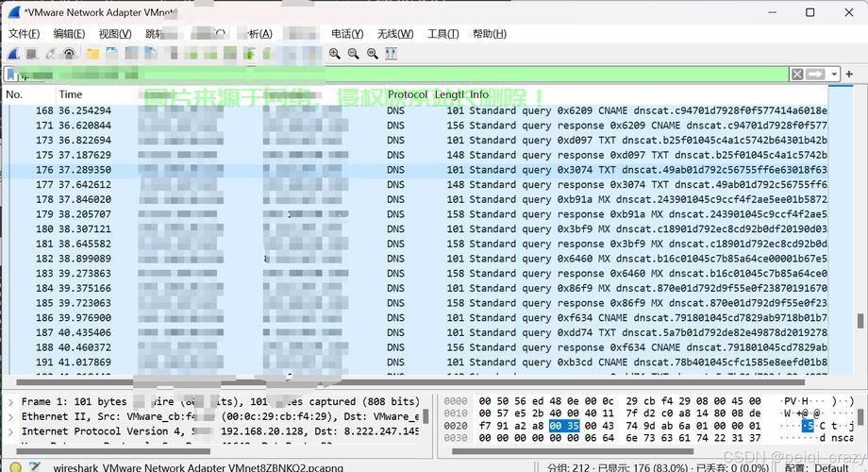Click the capture file name in status bar
The image size is (868, 472).
[198, 467]
